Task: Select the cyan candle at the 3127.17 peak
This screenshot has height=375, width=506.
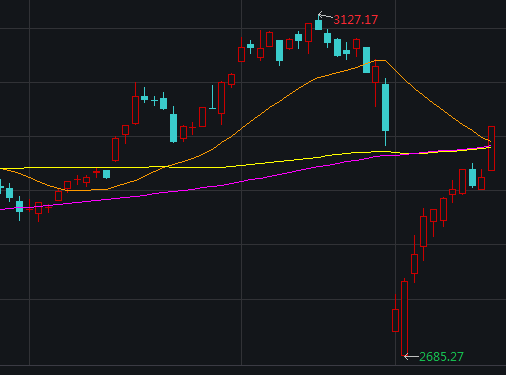Action: [319, 25]
